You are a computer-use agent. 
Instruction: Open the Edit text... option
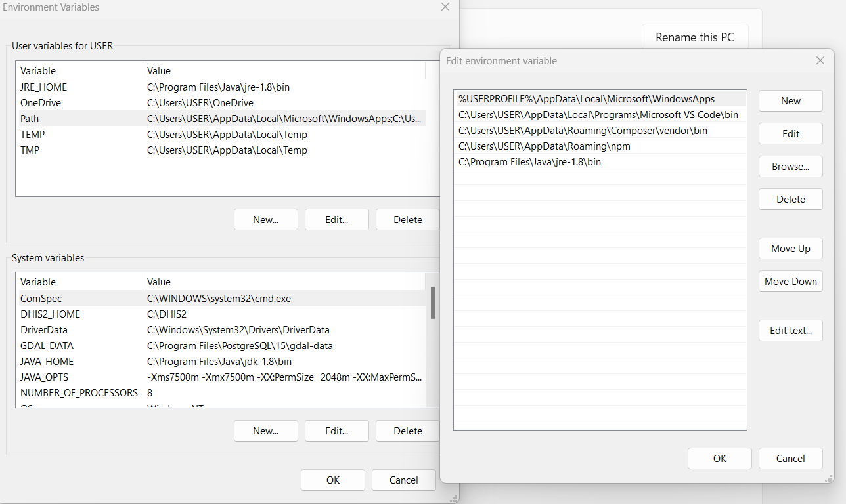point(790,331)
